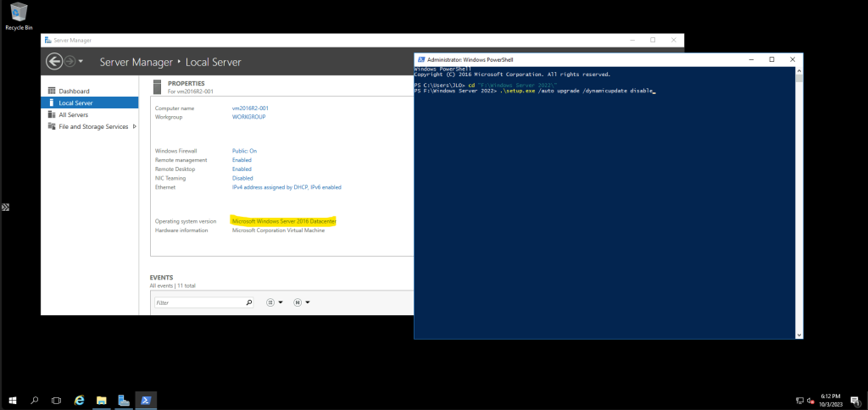Image resolution: width=868 pixels, height=410 pixels.
Task: Click the Local Server sidebar icon
Action: pos(52,102)
